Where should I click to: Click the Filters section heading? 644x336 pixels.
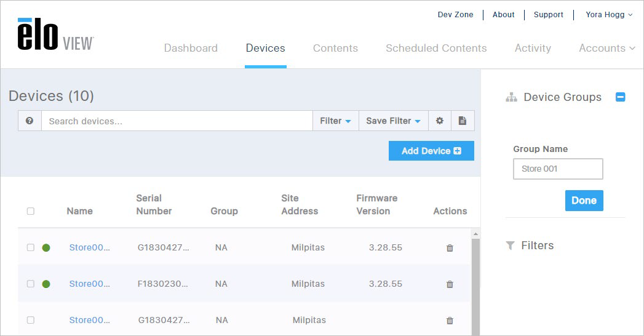[x=537, y=246]
